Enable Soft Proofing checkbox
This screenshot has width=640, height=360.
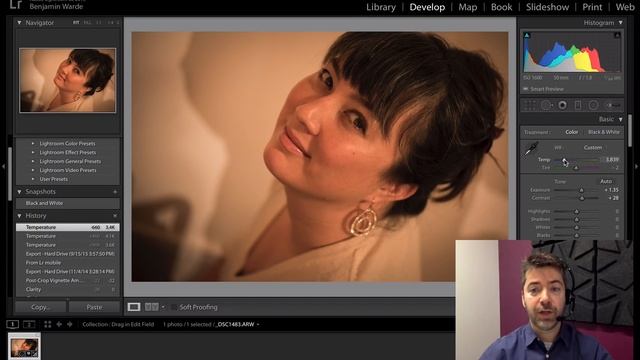[x=174, y=307]
